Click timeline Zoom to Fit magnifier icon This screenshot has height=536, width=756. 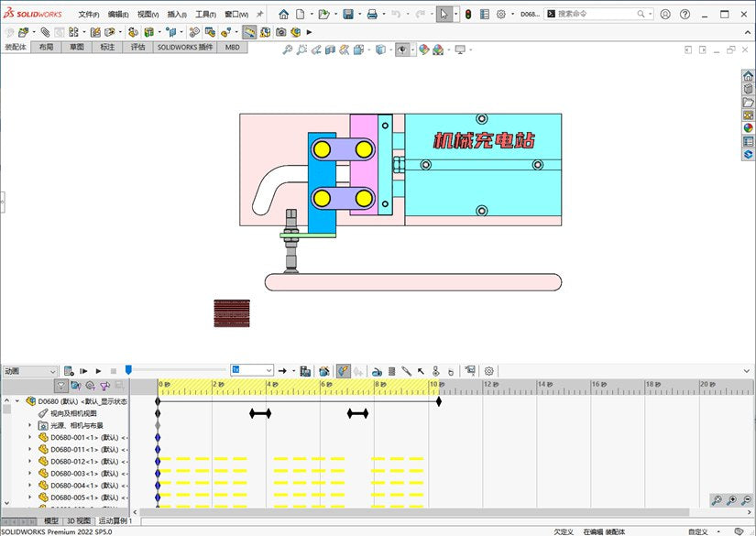[x=717, y=500]
